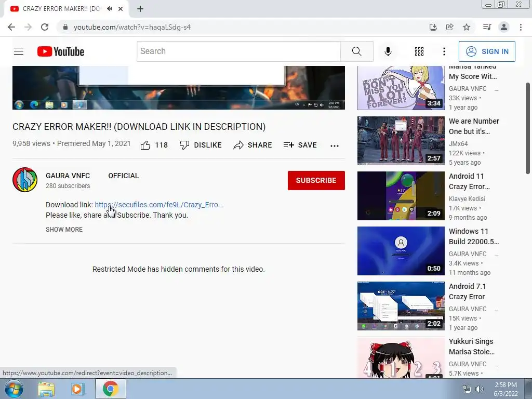532x399 pixels.
Task: Open Android 7.1 Crazy Error thumbnail
Action: click(x=401, y=305)
